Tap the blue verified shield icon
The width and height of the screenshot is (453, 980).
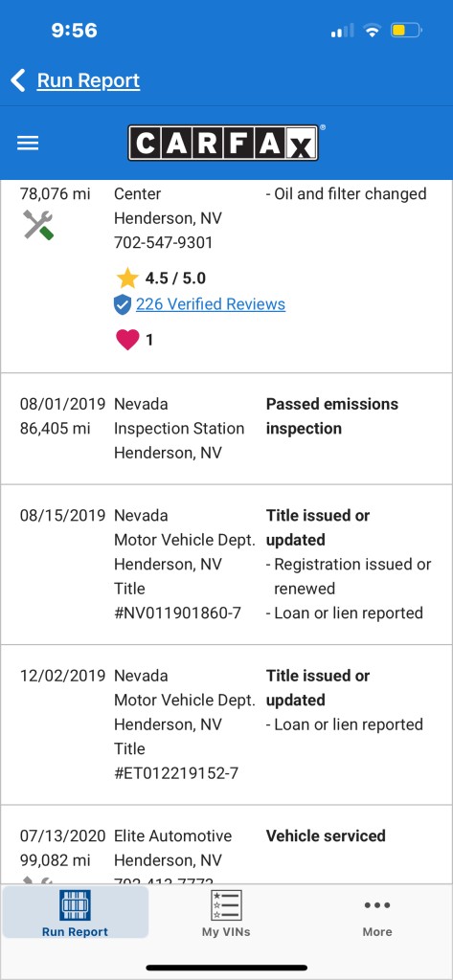(122, 305)
